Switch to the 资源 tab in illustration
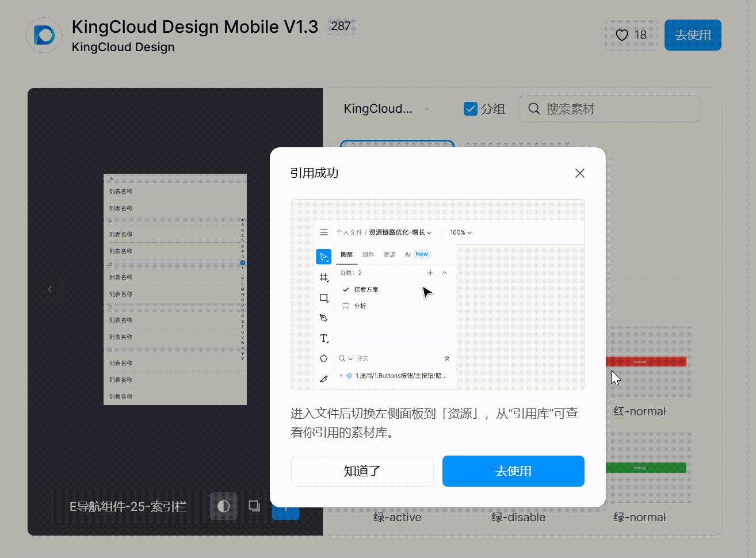The width and height of the screenshot is (756, 558). [390, 254]
